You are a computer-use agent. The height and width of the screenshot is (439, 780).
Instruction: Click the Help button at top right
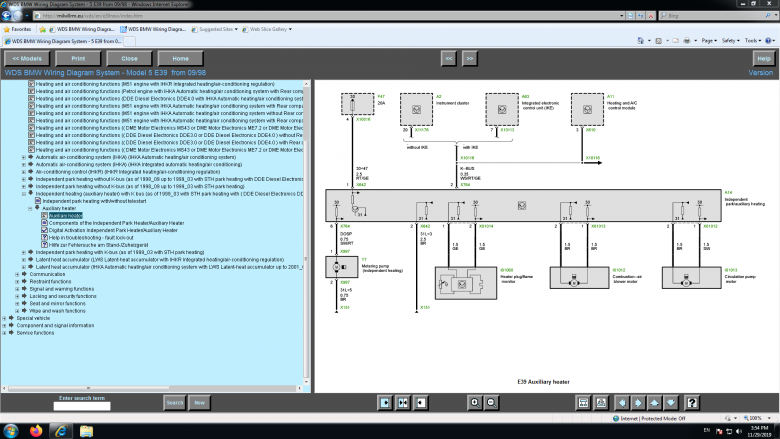(764, 58)
